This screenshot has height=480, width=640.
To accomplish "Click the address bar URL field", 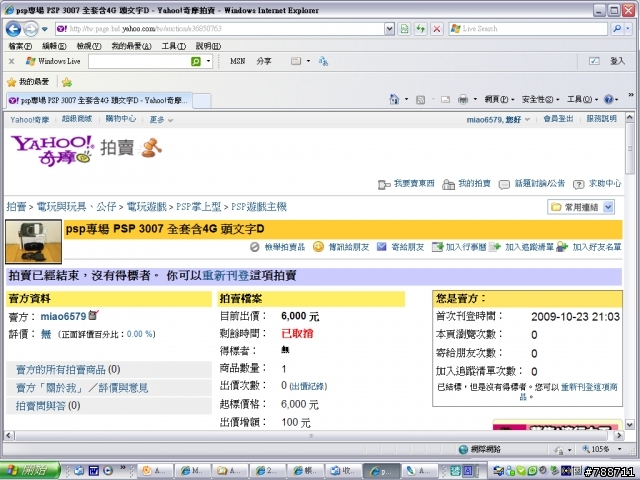I will (x=220, y=29).
